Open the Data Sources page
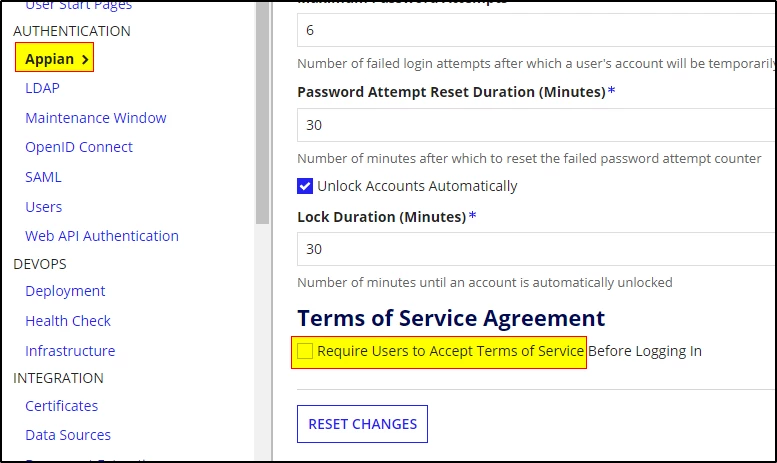Viewport: 777px width, 463px height. 68,435
